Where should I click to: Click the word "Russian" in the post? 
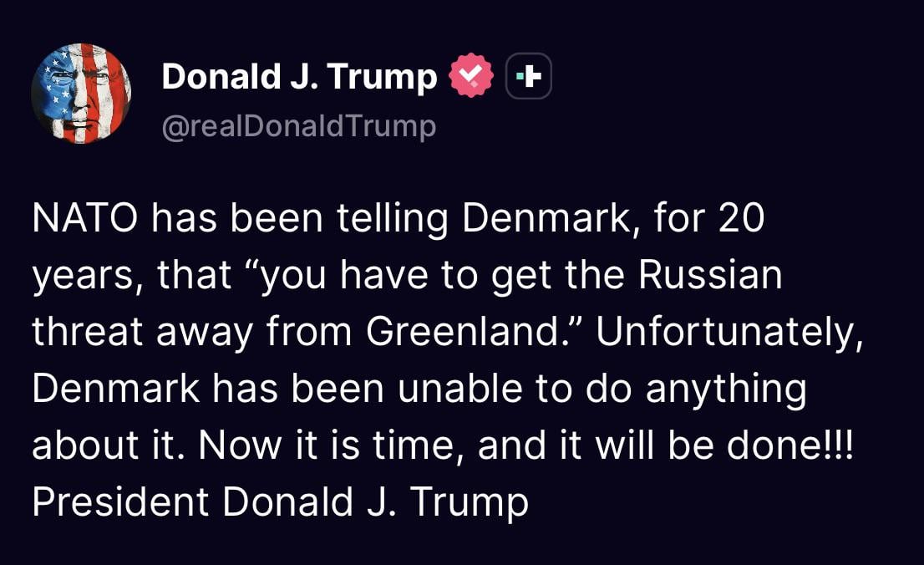710,275
